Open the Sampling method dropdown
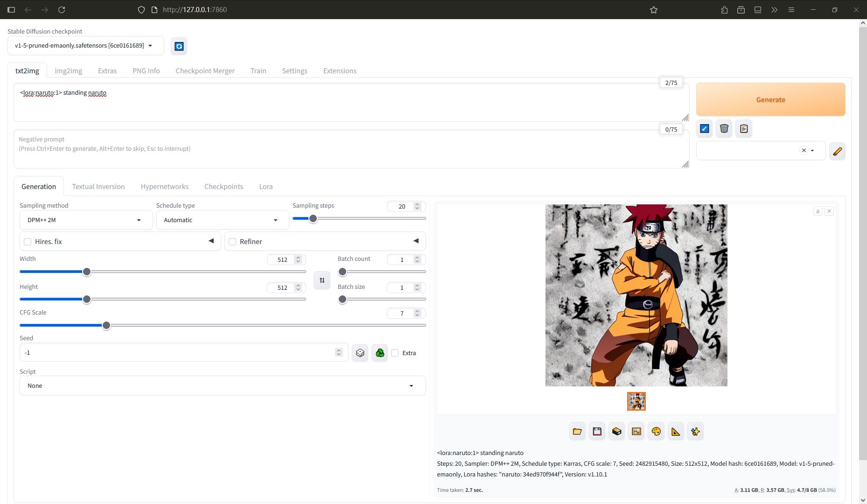This screenshot has width=867, height=504. pyautogui.click(x=86, y=220)
